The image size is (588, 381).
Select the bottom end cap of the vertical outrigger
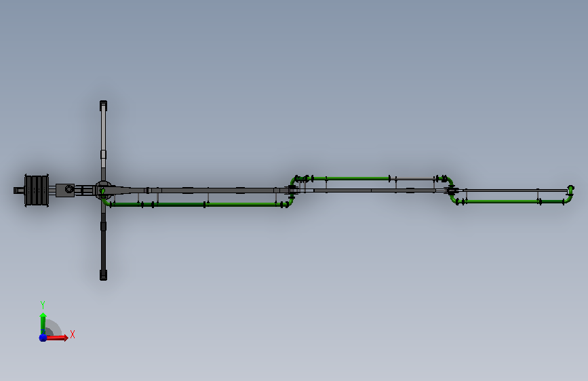pos(104,275)
